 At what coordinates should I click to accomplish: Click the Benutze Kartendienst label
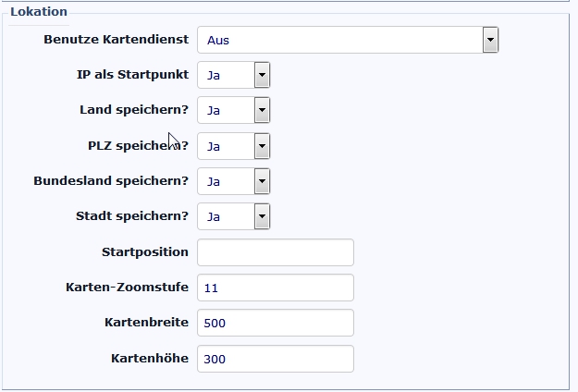[x=117, y=40]
